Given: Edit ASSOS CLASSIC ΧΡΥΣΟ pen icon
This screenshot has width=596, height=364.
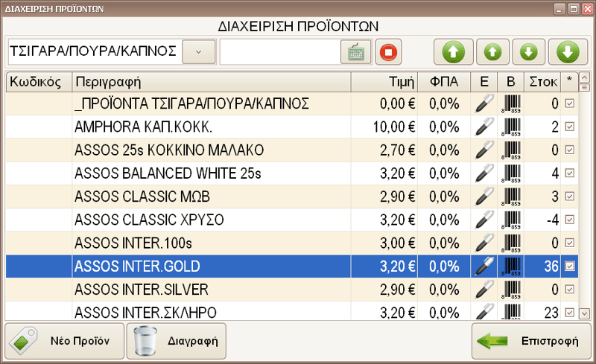Looking at the screenshot, I should (484, 220).
